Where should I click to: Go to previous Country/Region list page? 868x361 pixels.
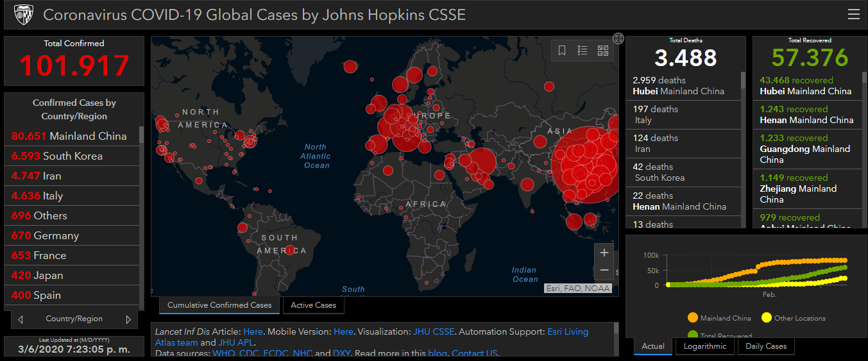(21, 319)
